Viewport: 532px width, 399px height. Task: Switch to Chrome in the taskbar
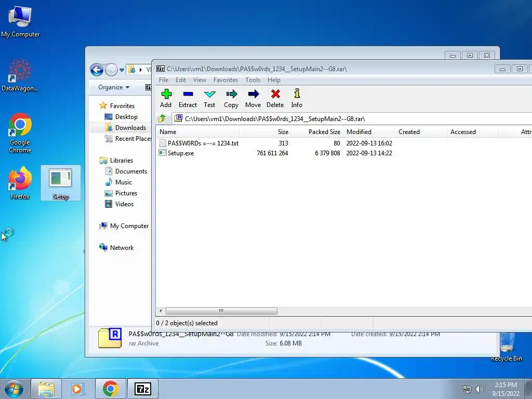click(111, 389)
